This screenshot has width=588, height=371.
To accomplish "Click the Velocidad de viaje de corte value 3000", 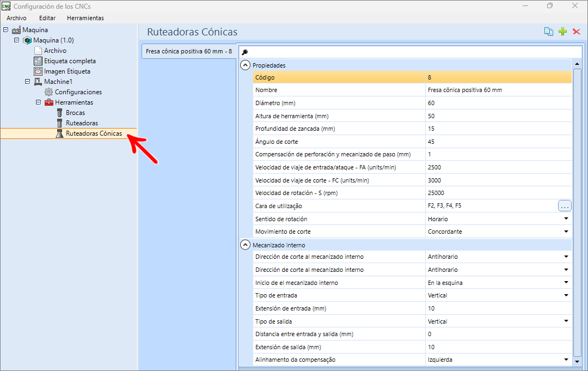I will pos(498,180).
